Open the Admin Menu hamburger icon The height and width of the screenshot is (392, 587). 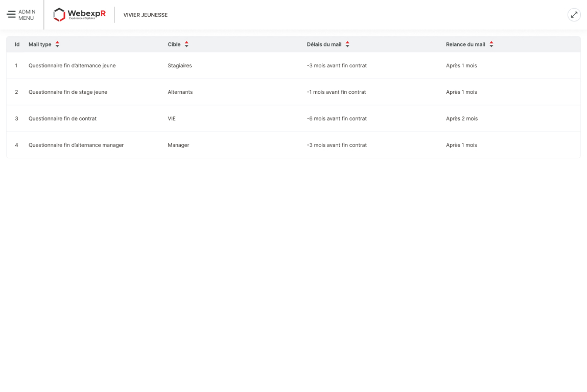[11, 15]
